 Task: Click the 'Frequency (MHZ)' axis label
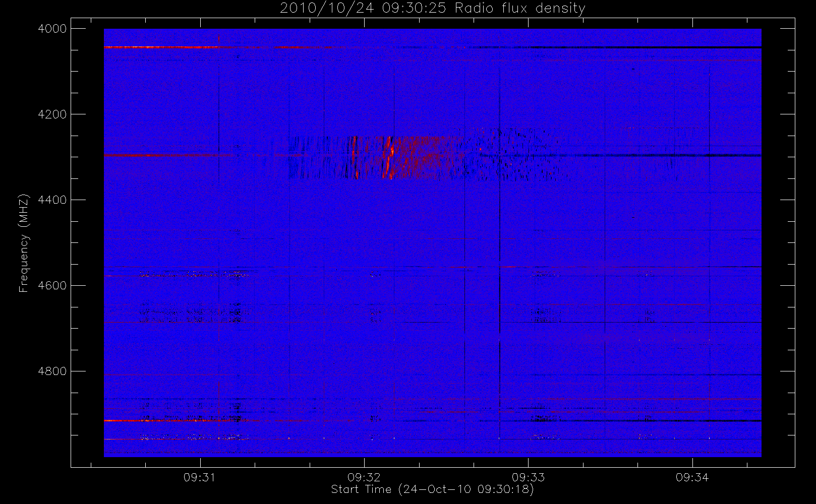(x=23, y=243)
